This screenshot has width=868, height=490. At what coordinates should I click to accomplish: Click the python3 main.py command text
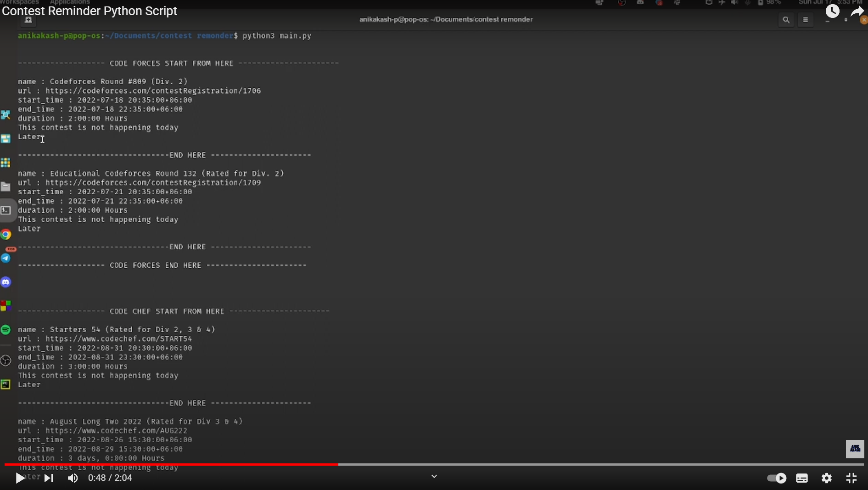pyautogui.click(x=277, y=36)
